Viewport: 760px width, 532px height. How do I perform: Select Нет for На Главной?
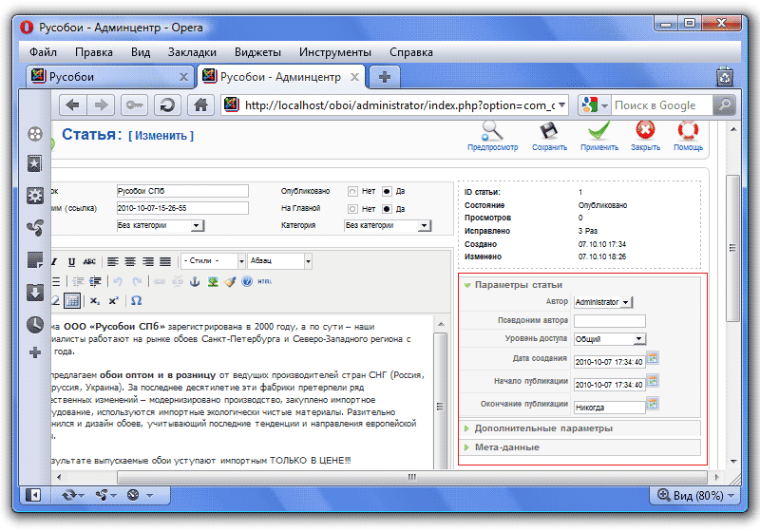pos(352,208)
